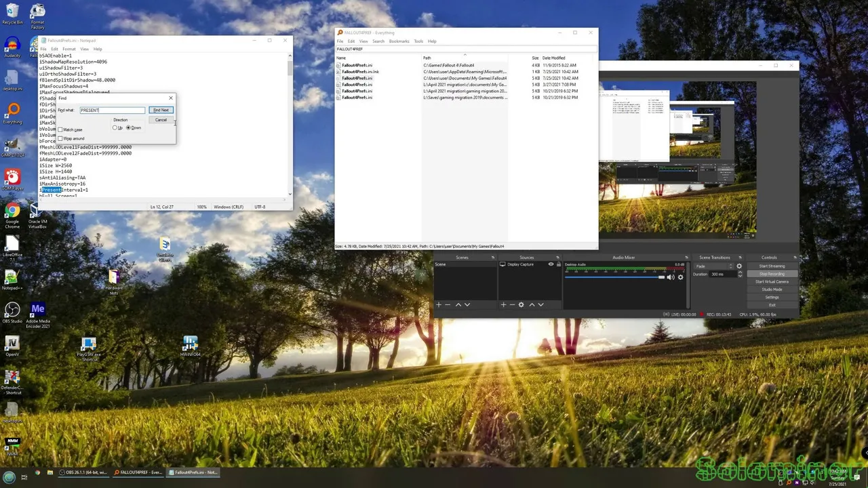Screen dimensions: 868x488
Task: Open the Format Factory desktop icon
Action: pos(38,16)
